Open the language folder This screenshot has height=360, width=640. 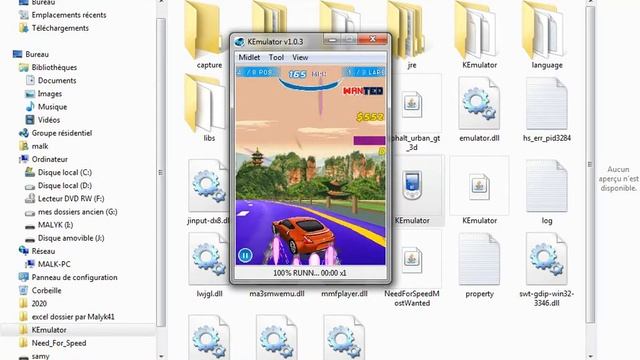click(547, 35)
